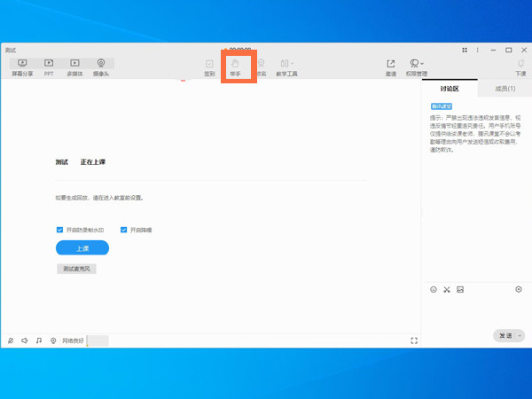Image resolution: width=532 pixels, height=399 pixels.
Task: Click the blue 上课 start class button
Action: (82, 248)
